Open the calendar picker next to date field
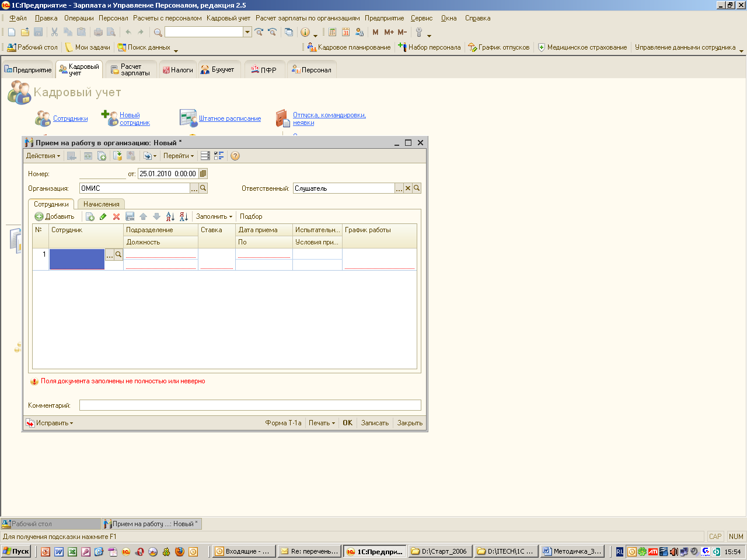The height and width of the screenshot is (560, 747). (203, 173)
